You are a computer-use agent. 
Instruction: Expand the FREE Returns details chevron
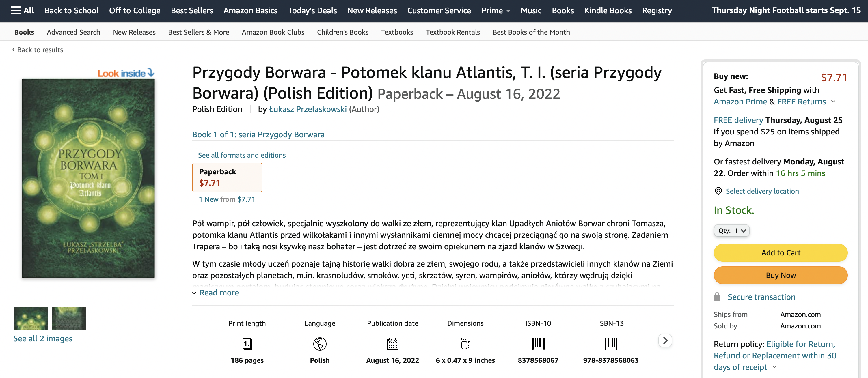(x=833, y=101)
